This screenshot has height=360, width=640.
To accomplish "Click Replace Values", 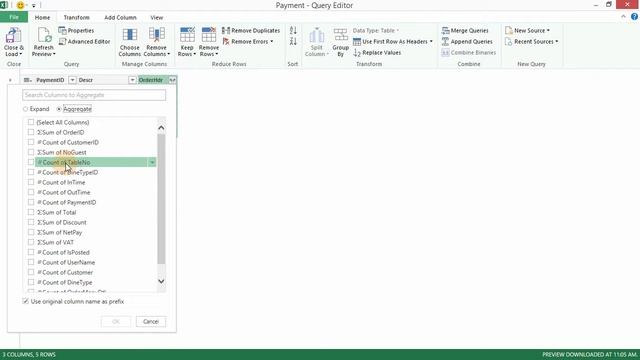I will tap(377, 53).
